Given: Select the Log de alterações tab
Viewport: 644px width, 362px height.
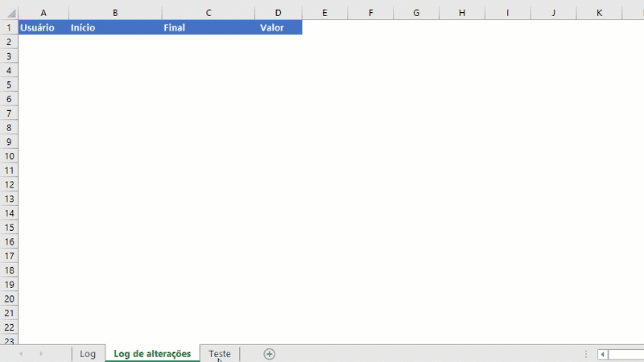Looking at the screenshot, I should [152, 354].
